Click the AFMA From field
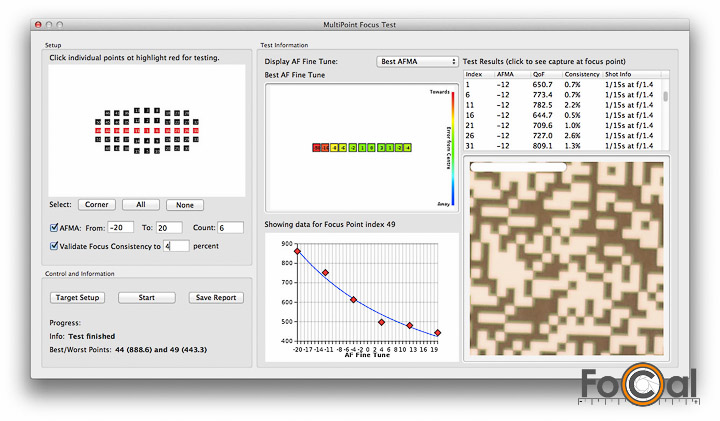The width and height of the screenshot is (720, 421). pyautogui.click(x=120, y=227)
